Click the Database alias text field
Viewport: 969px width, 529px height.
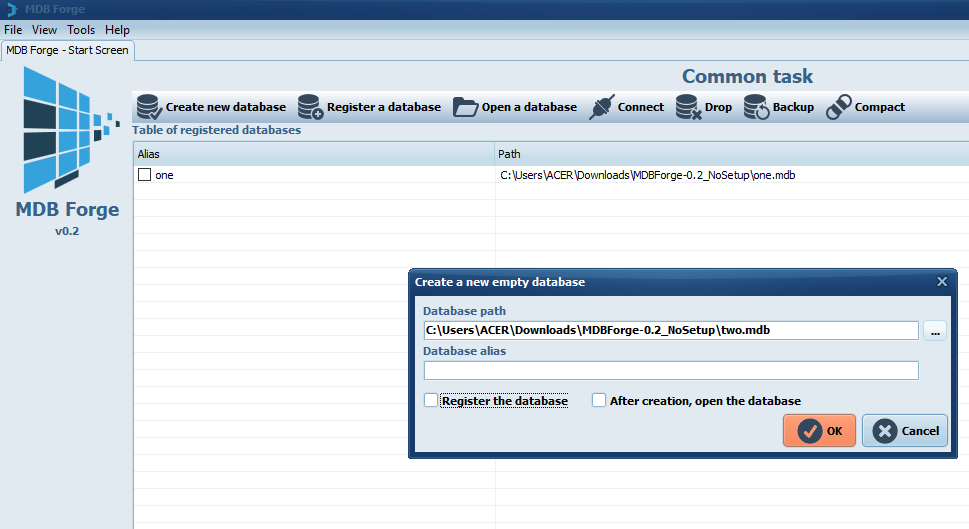pyautogui.click(x=670, y=371)
